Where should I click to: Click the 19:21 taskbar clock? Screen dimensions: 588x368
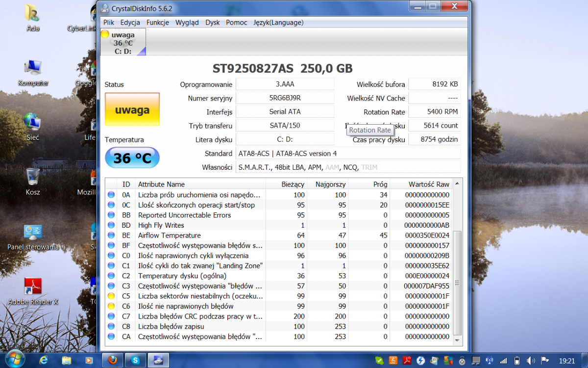coord(566,361)
